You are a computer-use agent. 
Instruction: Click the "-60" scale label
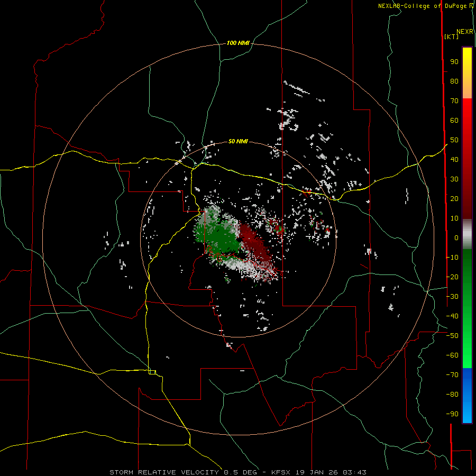[452, 355]
